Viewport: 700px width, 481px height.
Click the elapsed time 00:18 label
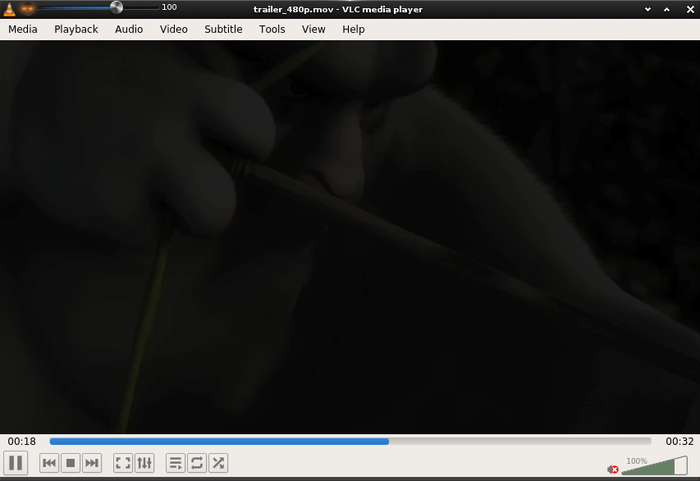tap(22, 441)
